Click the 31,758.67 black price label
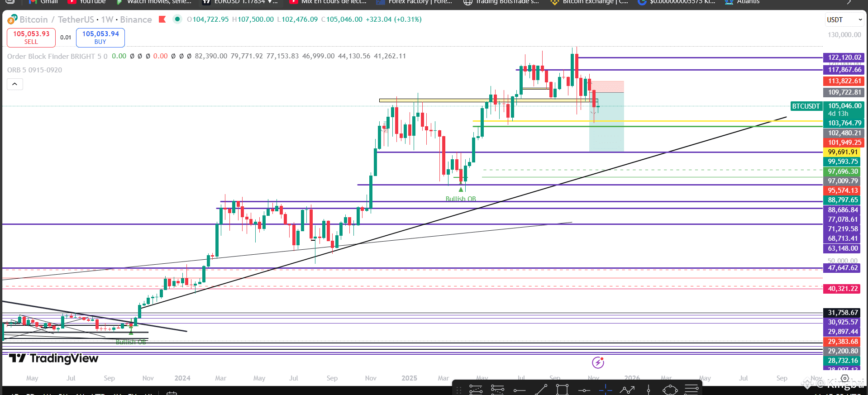 [x=842, y=313]
